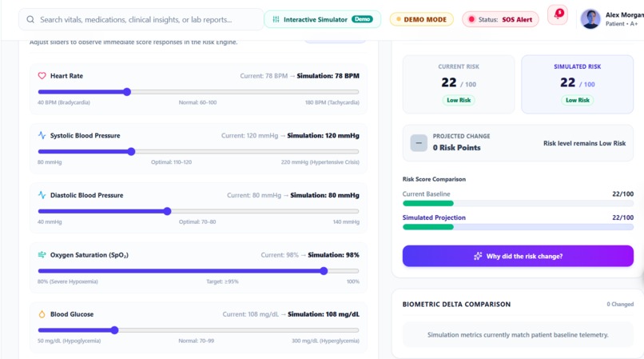Click the Simulated Projection progress bar

(518, 227)
